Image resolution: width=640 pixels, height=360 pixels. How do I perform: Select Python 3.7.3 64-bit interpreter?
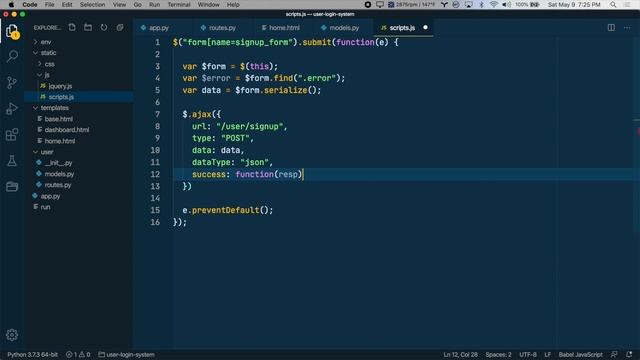point(33,354)
